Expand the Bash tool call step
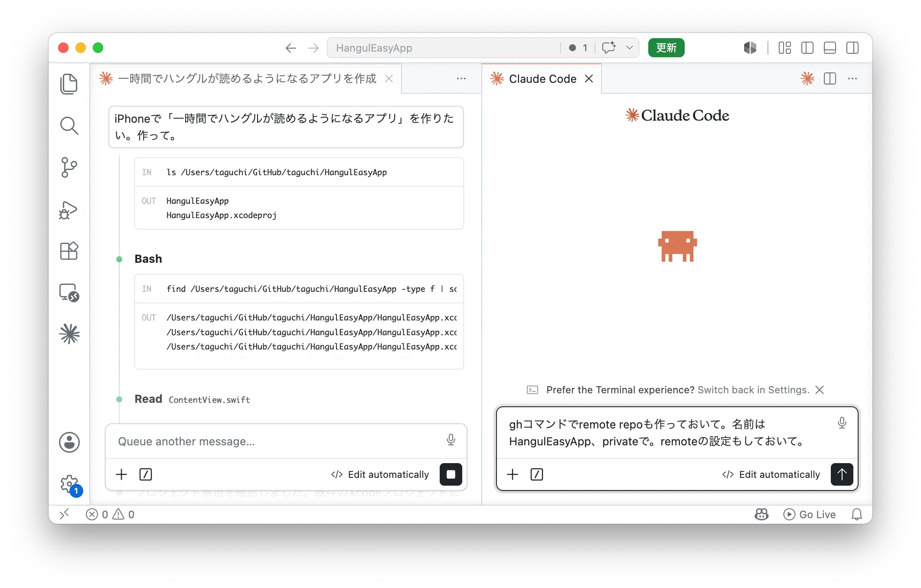The height and width of the screenshot is (588, 921). 148,259
